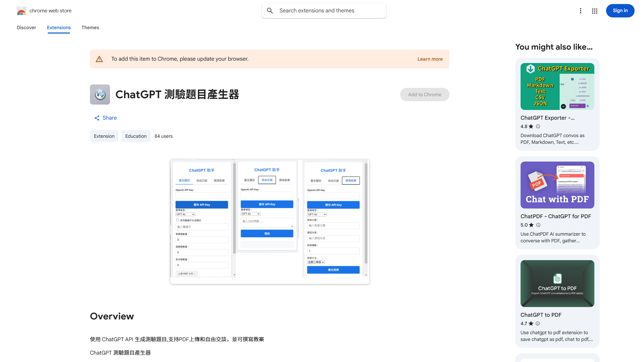
Task: Open the Google apps grid
Action: (x=594, y=11)
